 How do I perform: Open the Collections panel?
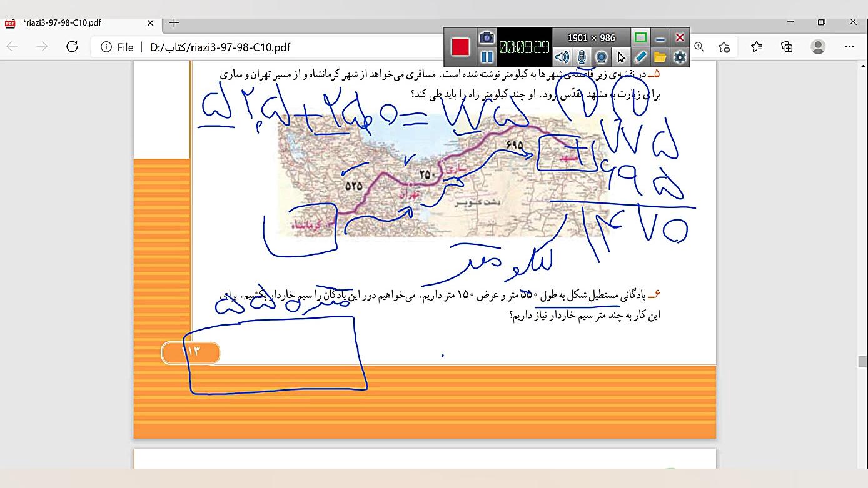[x=787, y=47]
